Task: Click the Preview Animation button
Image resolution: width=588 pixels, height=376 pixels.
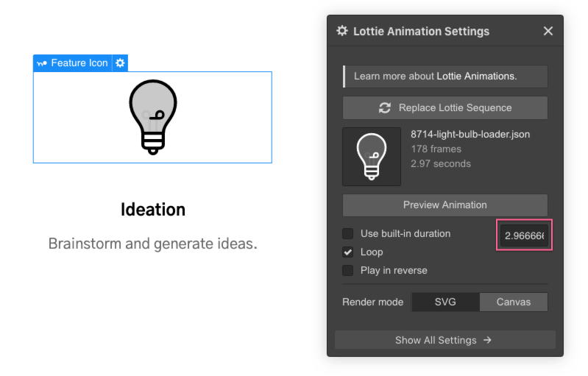Action: [445, 205]
